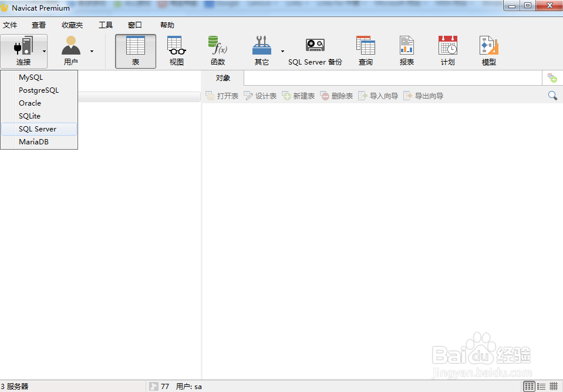Select SQLite in connection menu
Viewport: 563px width, 392px height.
[39, 116]
